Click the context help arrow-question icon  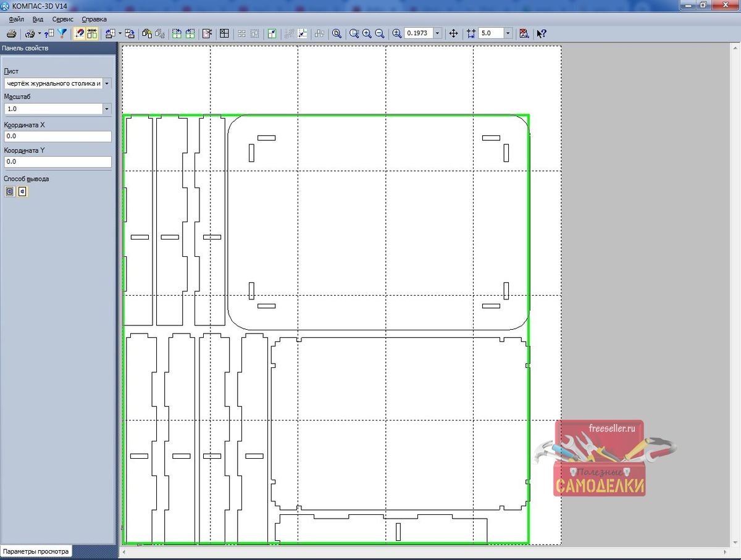[542, 33]
